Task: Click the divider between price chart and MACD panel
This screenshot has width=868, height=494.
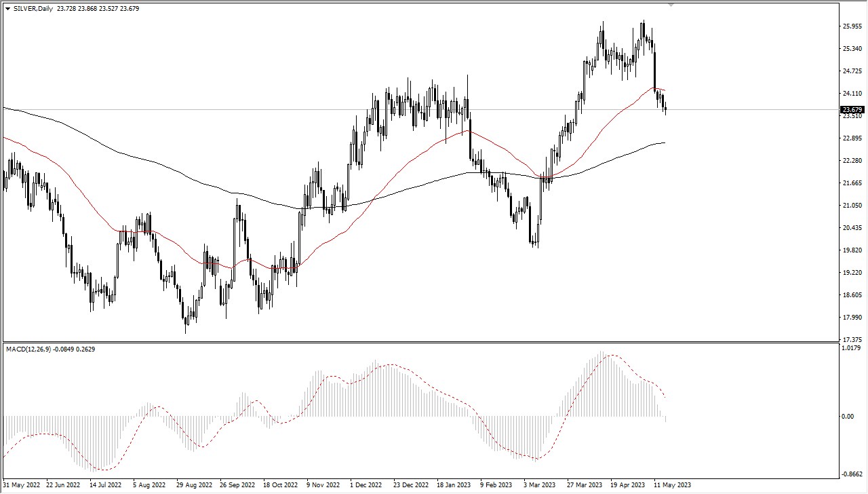Action: pyautogui.click(x=420, y=341)
